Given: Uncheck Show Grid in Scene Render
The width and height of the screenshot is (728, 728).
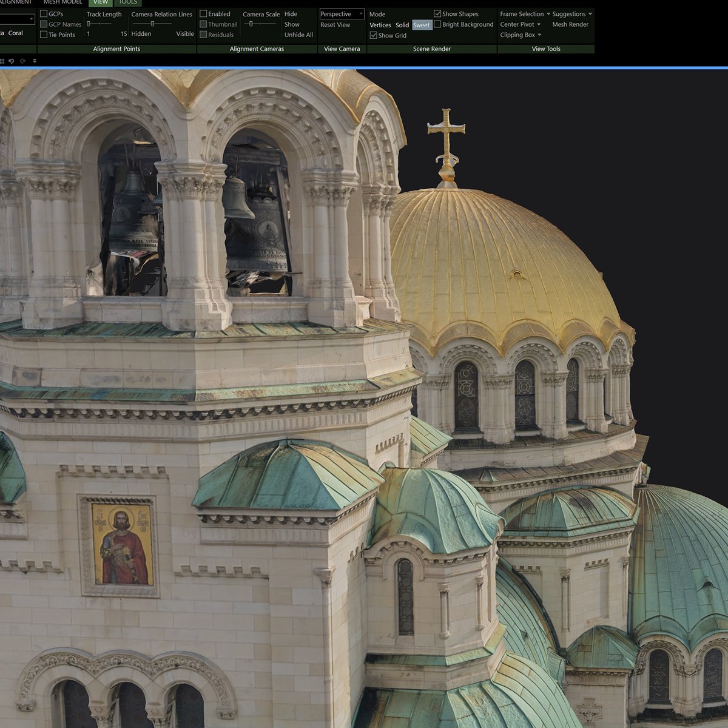Looking at the screenshot, I should pyautogui.click(x=373, y=35).
